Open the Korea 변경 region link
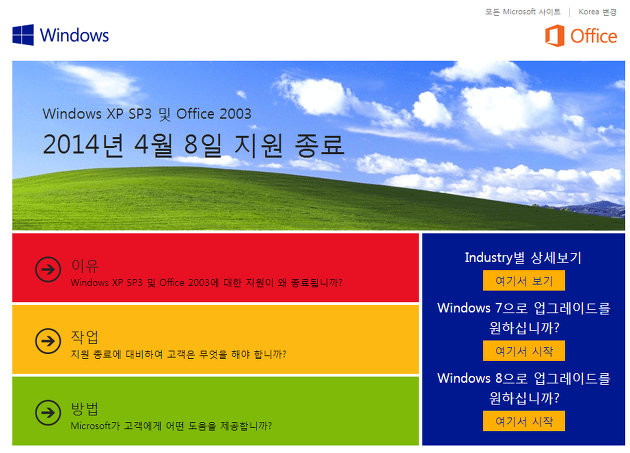 tap(597, 12)
